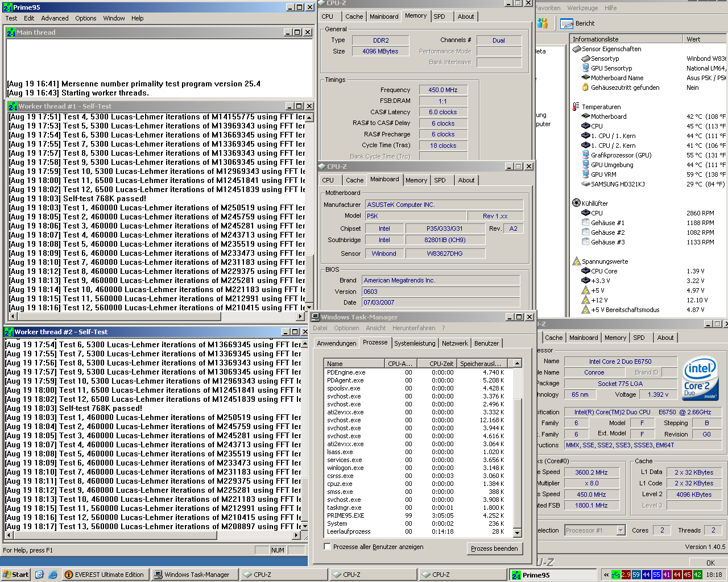Switch to Systemleistung tab in Task-Manager
The image size is (728, 582).
pos(415,343)
